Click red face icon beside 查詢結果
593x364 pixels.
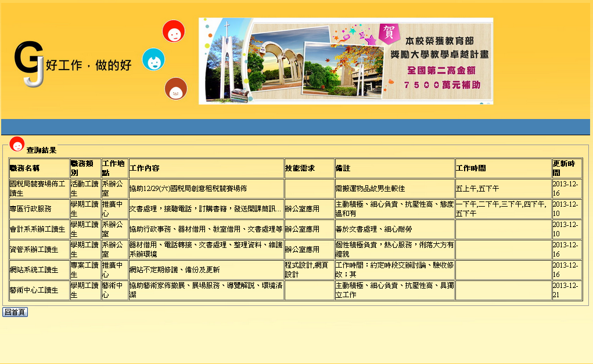(x=17, y=144)
